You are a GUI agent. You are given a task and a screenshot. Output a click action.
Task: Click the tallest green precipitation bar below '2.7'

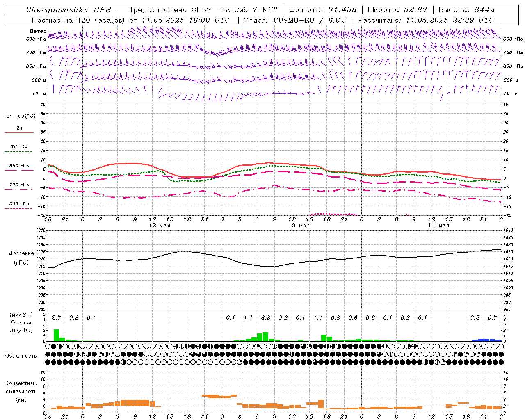[x=57, y=335]
